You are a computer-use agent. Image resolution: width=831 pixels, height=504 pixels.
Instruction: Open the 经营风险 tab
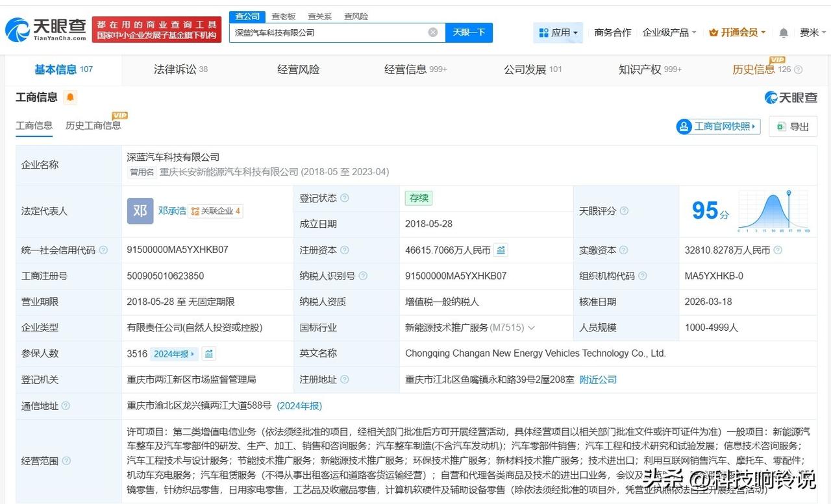(299, 69)
